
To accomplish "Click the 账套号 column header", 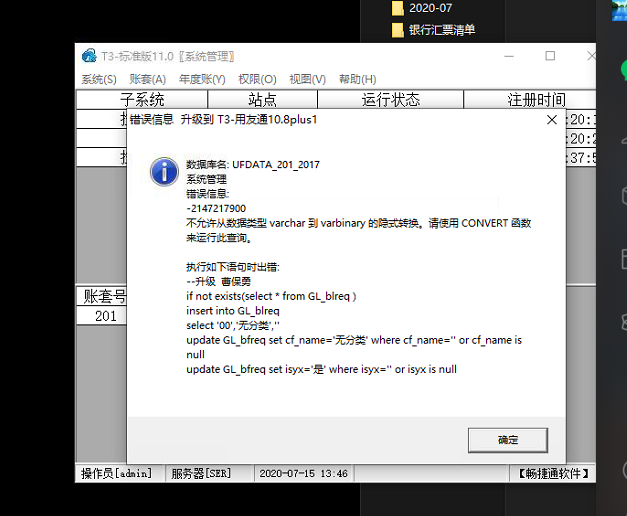I will tap(102, 296).
